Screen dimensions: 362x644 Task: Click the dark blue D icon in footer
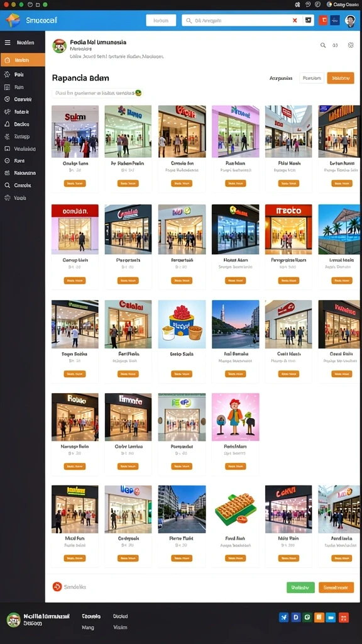295,618
